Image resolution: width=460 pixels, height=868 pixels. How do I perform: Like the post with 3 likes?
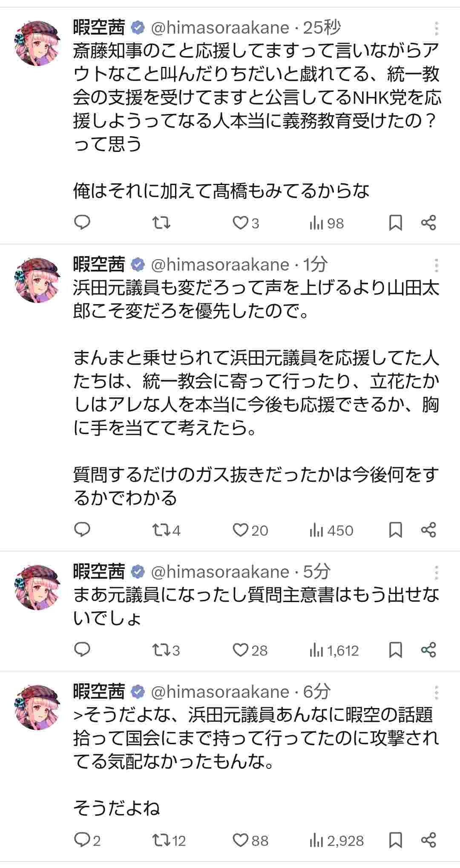click(x=241, y=223)
